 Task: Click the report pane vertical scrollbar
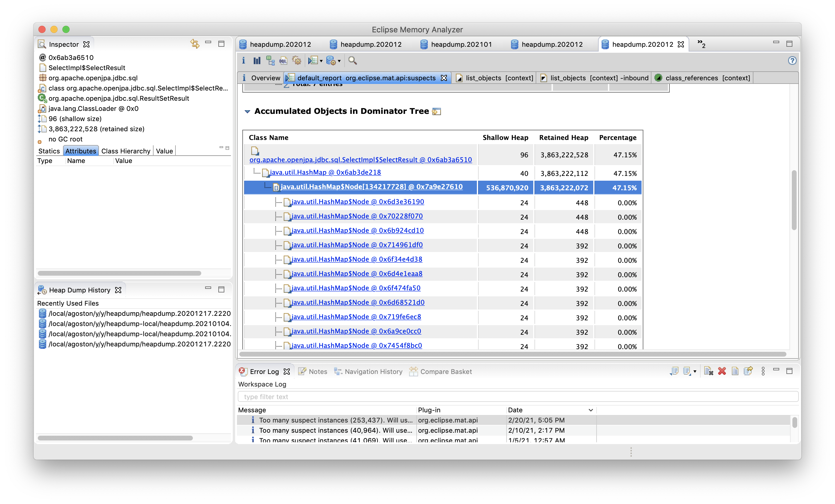(794, 200)
